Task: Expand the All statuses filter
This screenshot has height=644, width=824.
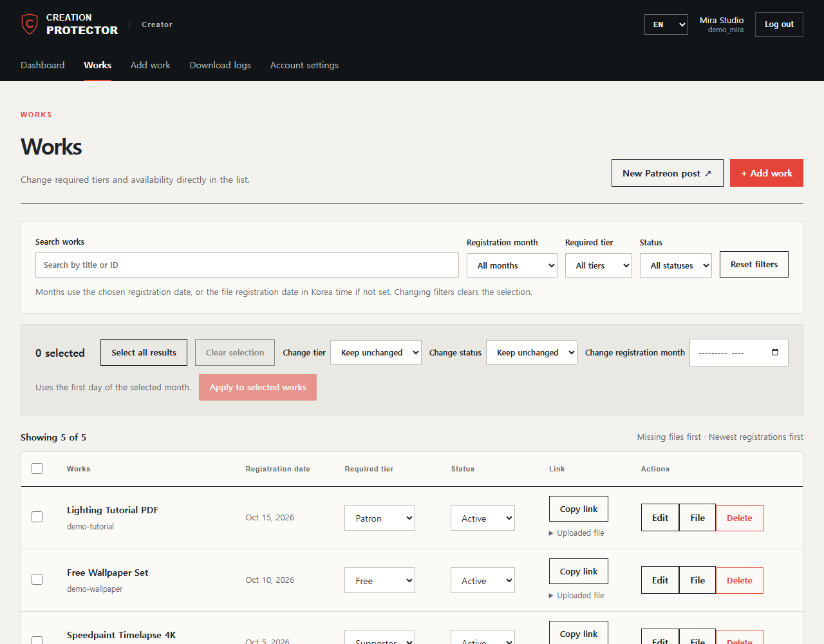Action: (676, 265)
